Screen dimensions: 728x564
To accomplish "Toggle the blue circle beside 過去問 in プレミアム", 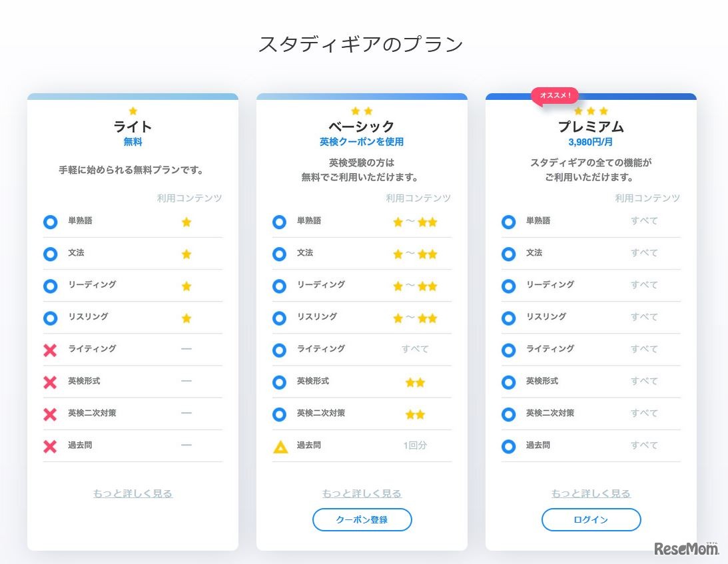I will tap(509, 446).
